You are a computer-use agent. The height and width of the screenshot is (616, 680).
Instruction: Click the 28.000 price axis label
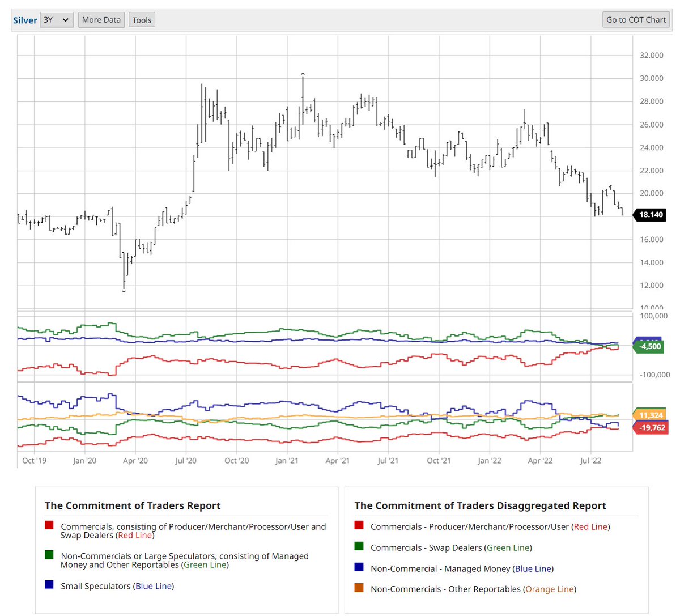click(652, 101)
